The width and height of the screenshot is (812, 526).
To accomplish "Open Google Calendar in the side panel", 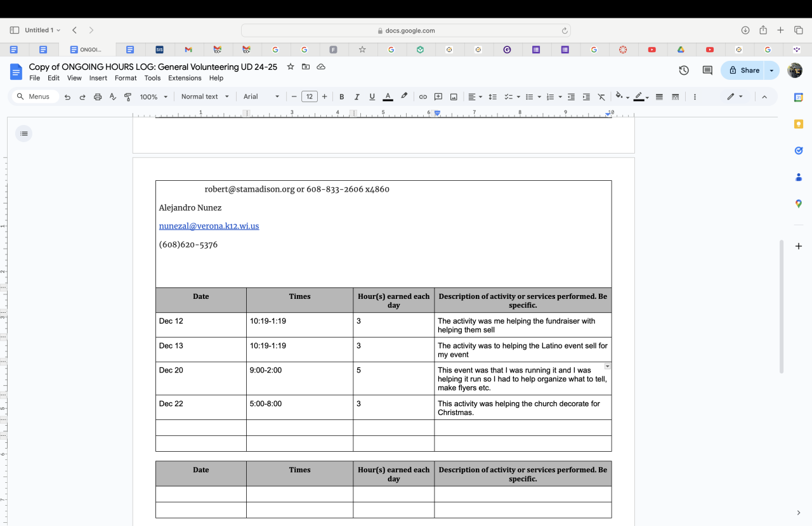I will 799,97.
